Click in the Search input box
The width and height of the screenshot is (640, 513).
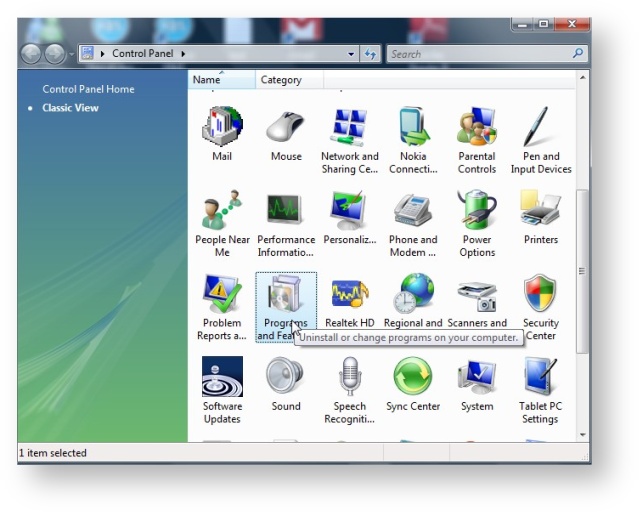(x=478, y=54)
